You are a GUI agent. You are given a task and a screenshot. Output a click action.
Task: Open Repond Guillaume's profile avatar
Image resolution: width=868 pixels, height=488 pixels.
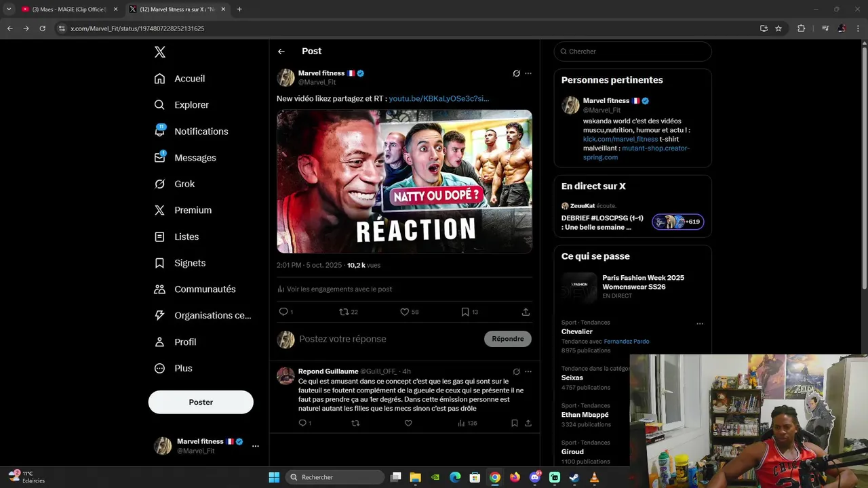(285, 375)
